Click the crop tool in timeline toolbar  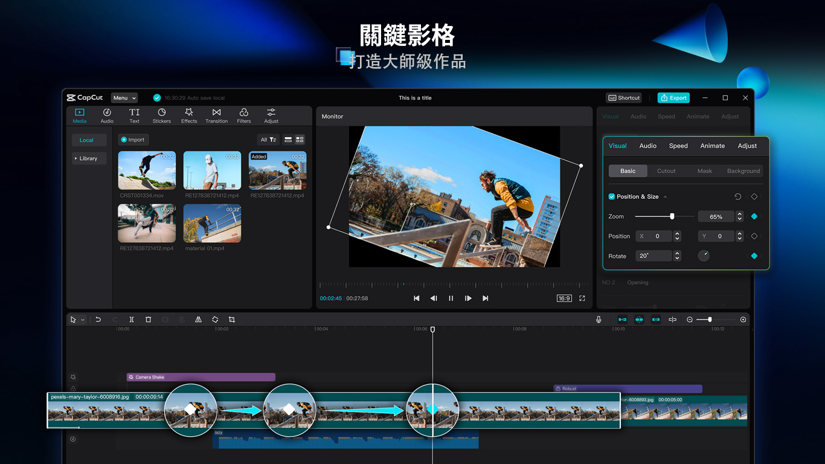232,320
